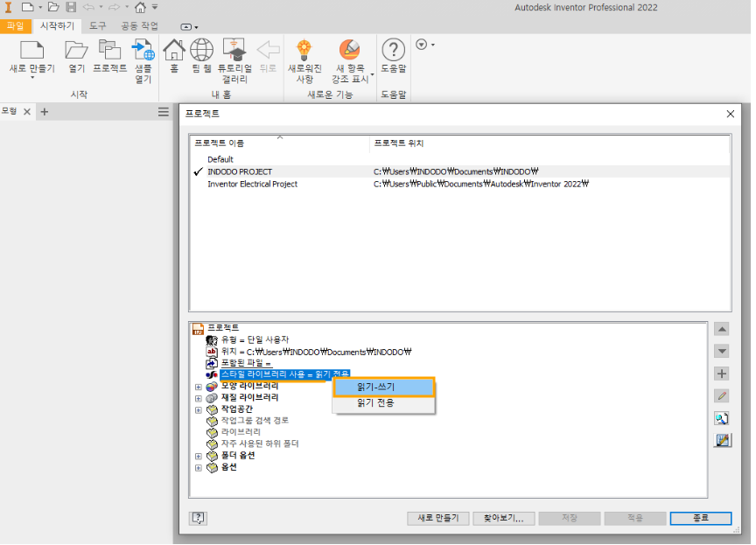
Task: Open the 파일 menu tab
Action: click(16, 26)
